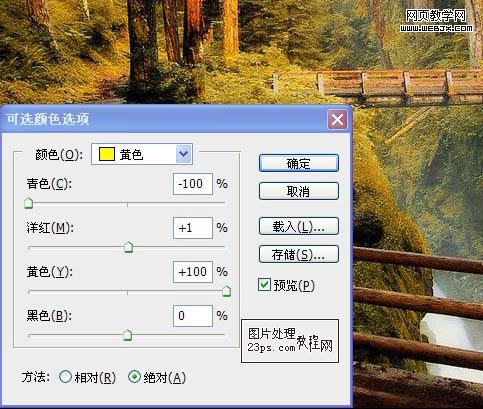Click the 青色(C) value input field
The image size is (483, 409).
point(193,184)
